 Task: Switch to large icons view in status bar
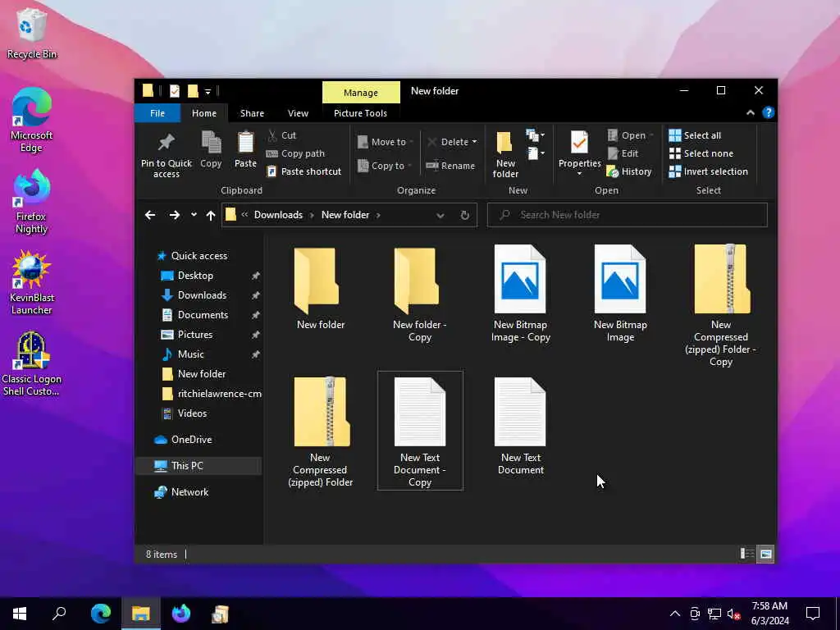766,554
